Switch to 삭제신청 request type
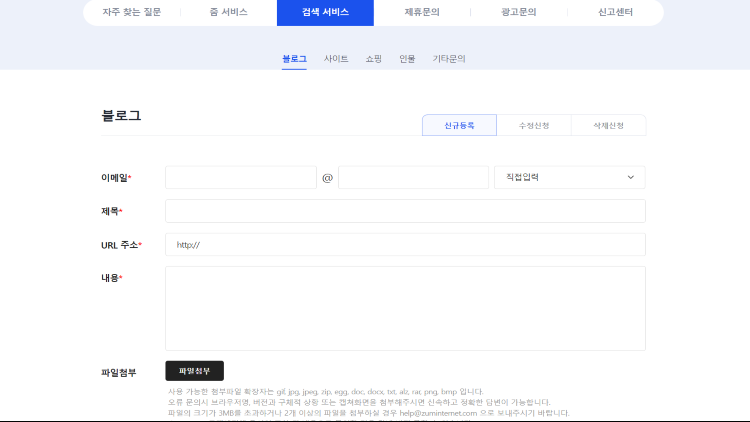 [x=608, y=125]
